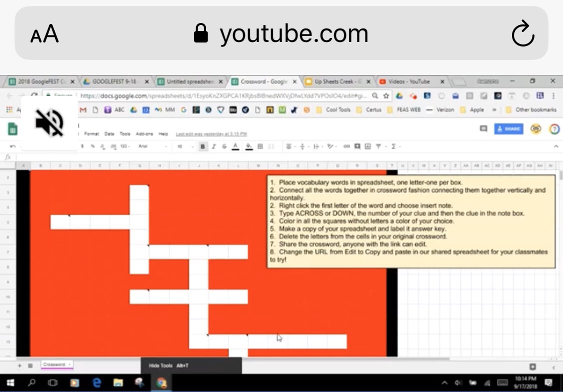This screenshot has width=563, height=392.
Task: Open the horizontal align dropdown
Action: tap(290, 146)
